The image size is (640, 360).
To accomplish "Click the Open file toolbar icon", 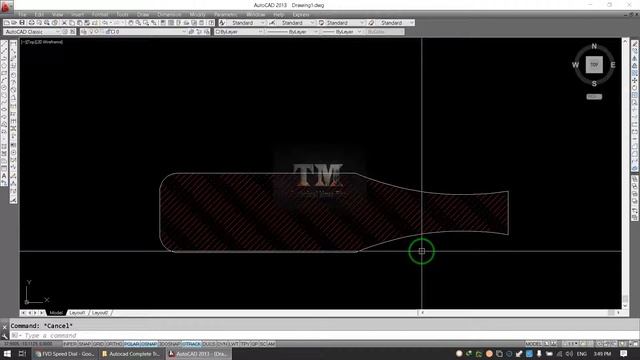I will tap(14, 23).
